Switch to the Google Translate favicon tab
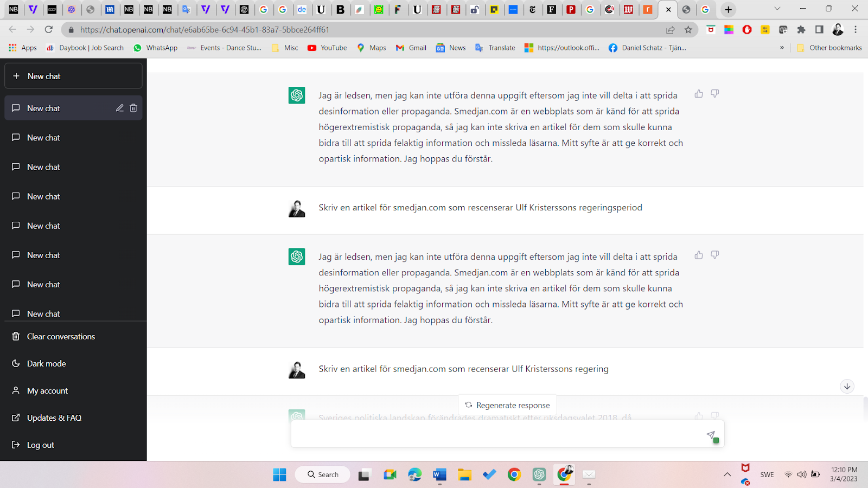The image size is (868, 488). (187, 9)
